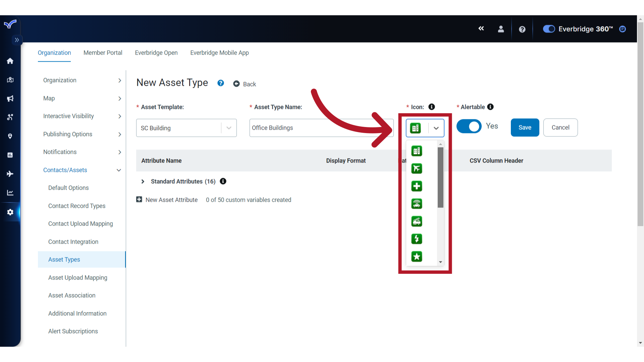Click the Alertable info tooltip icon
644x362 pixels.
(490, 107)
